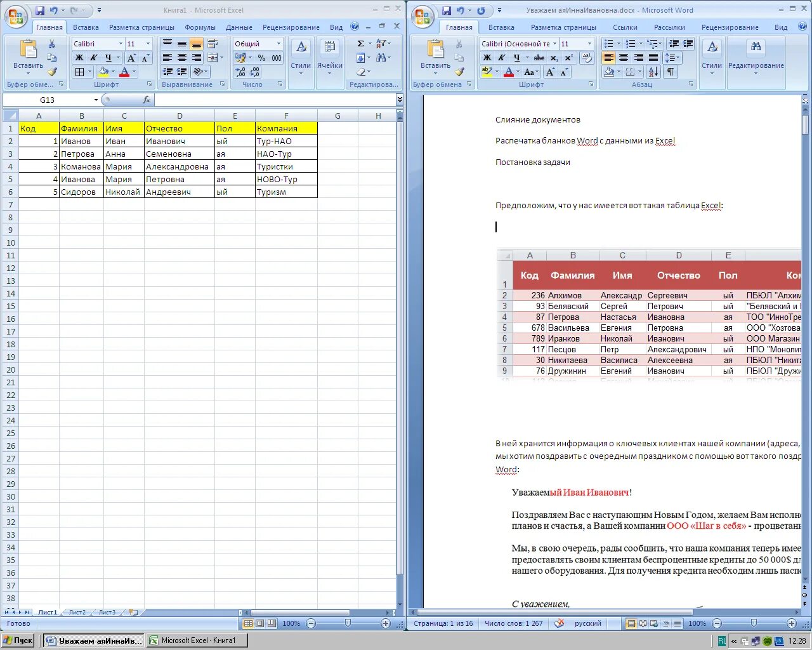
Task: Open Excel fill color dropdown arrow
Action: click(x=113, y=72)
